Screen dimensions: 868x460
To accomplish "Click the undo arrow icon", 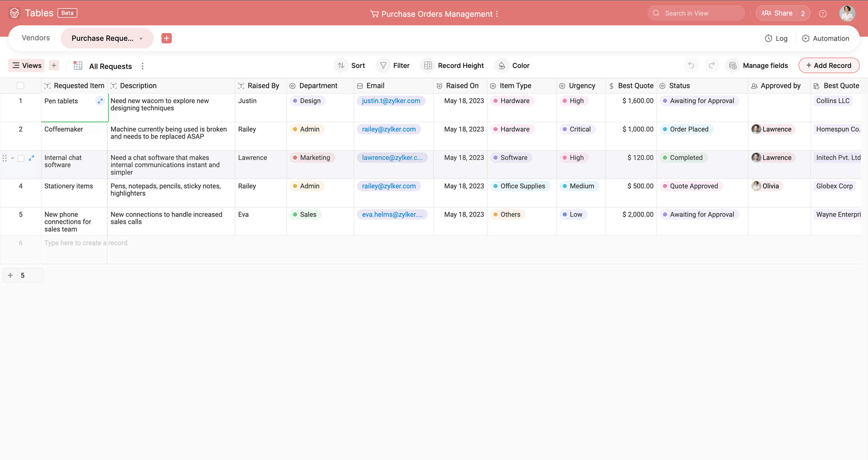I will click(691, 65).
